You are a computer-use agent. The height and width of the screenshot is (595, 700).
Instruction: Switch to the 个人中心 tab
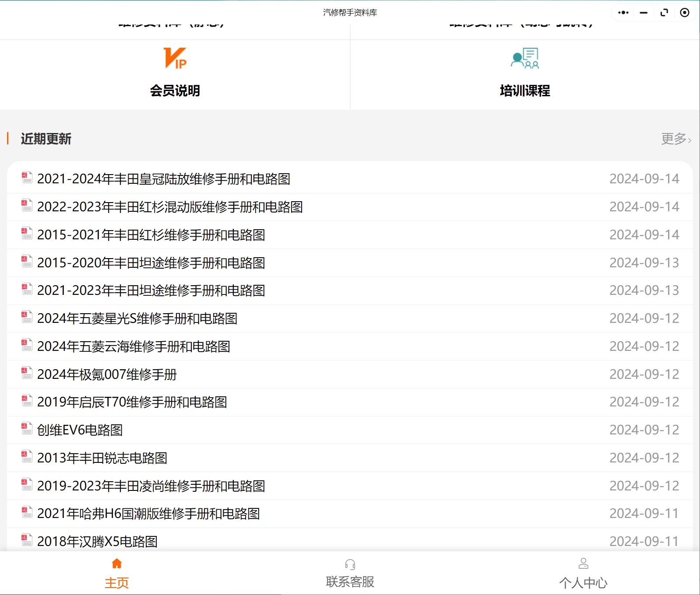[x=583, y=583]
